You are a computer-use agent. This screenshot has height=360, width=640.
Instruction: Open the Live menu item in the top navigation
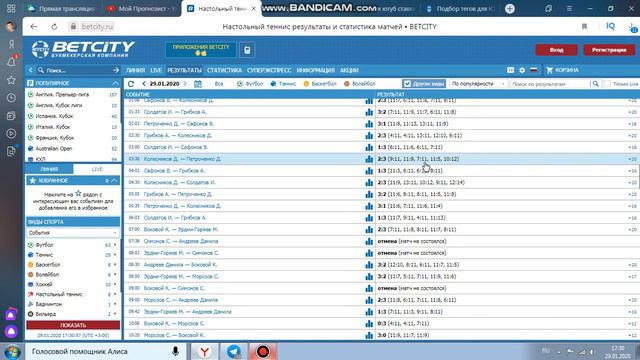coord(156,70)
